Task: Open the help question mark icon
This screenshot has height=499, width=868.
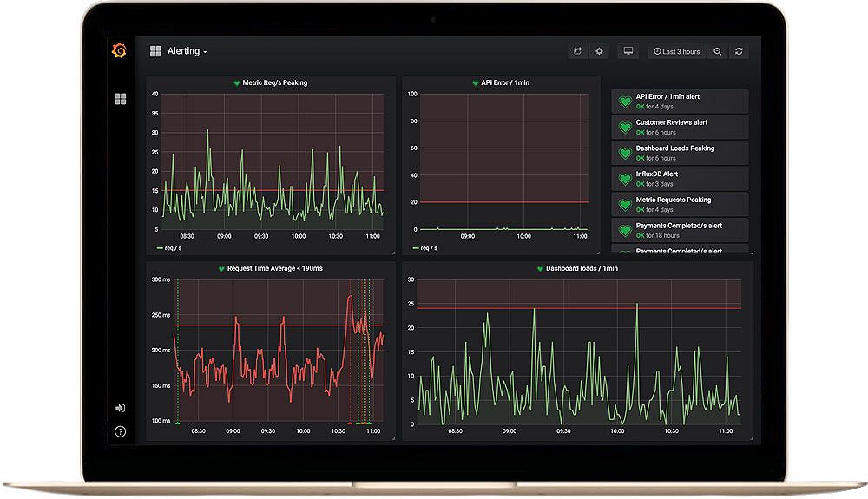Action: coord(120,431)
